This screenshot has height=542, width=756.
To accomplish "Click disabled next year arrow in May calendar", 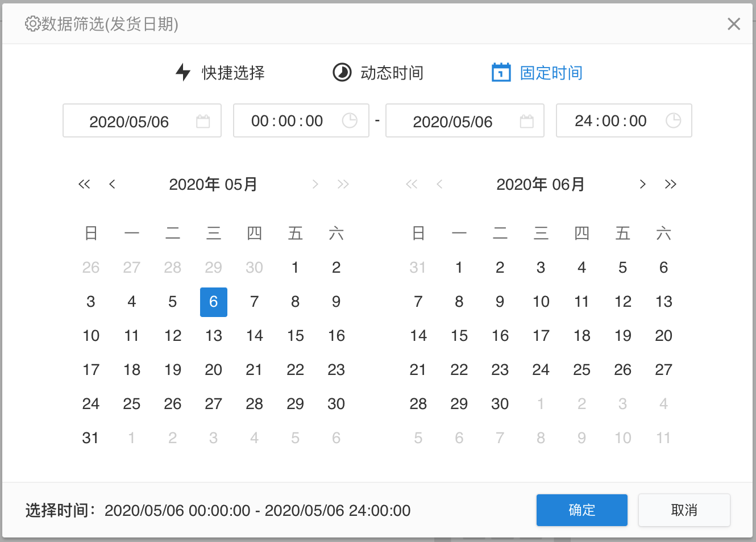I will pos(343,184).
